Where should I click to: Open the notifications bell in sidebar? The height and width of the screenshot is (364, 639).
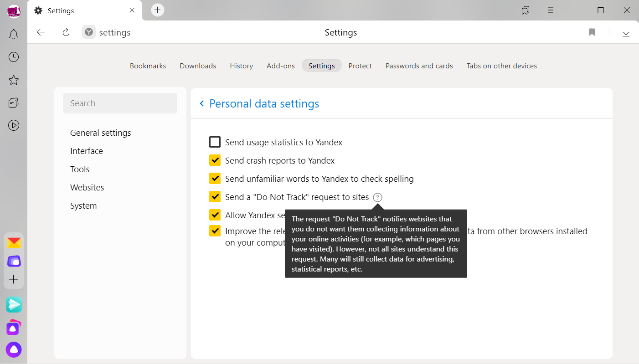pyautogui.click(x=14, y=34)
